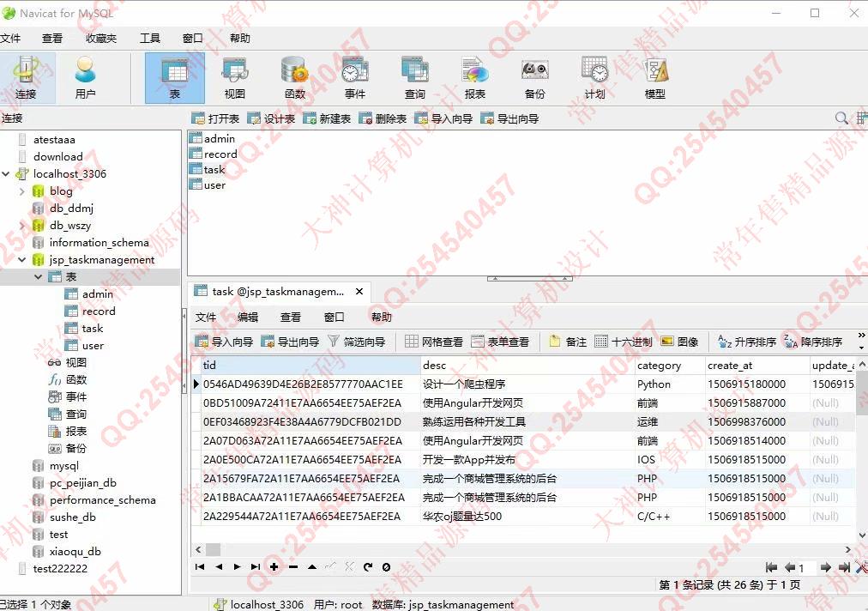Viewport: 868px width, 611px height.
Task: Click the 连接 connection toolbar icon
Action: click(26, 77)
